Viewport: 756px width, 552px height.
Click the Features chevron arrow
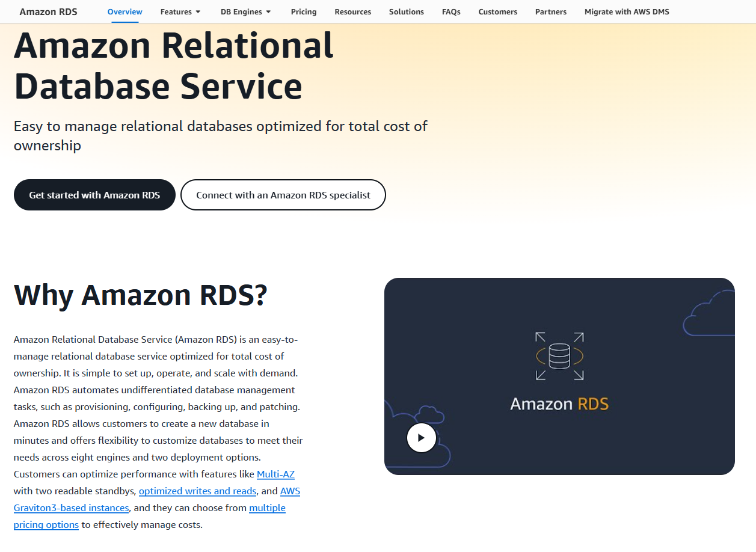pyautogui.click(x=198, y=11)
